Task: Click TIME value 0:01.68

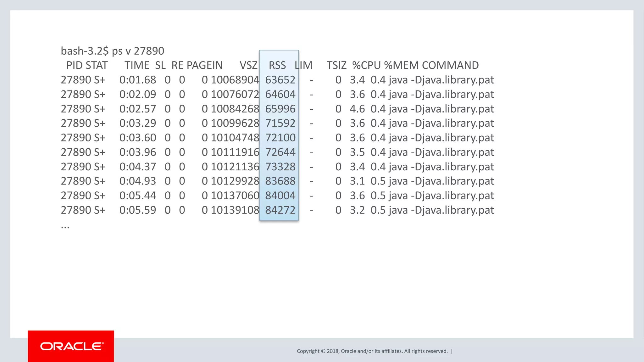Action: (x=138, y=80)
